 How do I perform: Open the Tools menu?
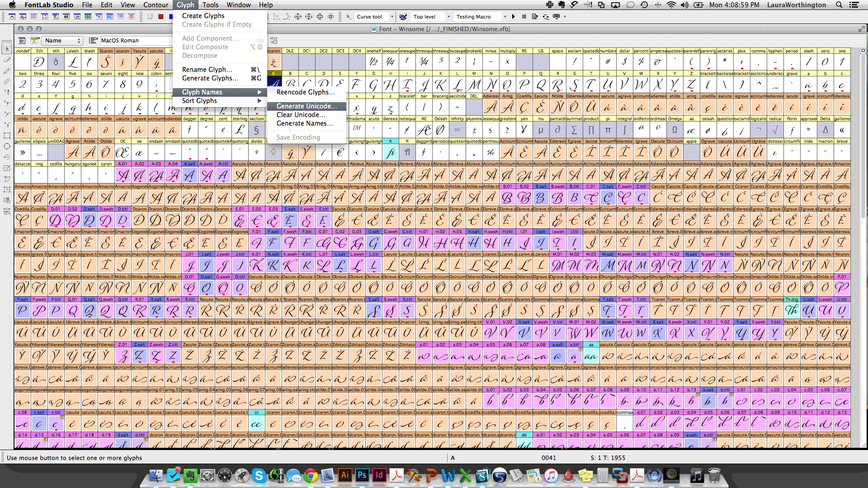[x=210, y=5]
